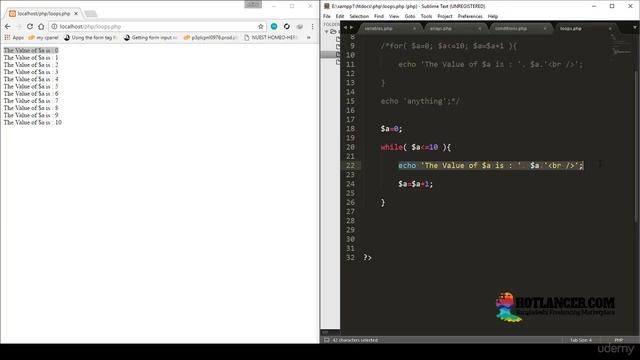Screen dimensions: 640x360
Task: Open the Help menu in Sublime
Action: [493, 16]
